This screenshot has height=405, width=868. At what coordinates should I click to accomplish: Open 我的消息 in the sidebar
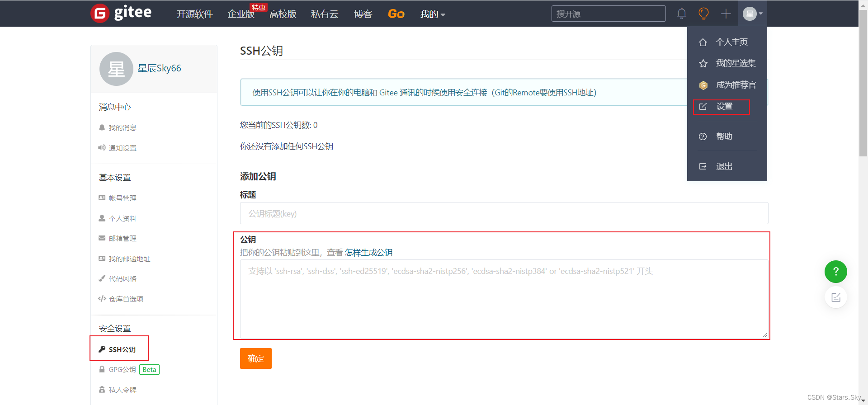coord(123,128)
